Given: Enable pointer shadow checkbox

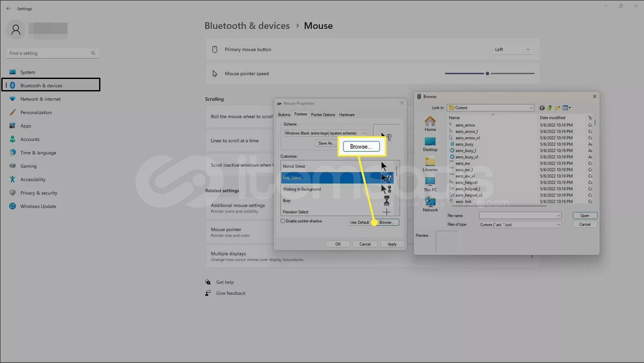Looking at the screenshot, I should click(283, 221).
